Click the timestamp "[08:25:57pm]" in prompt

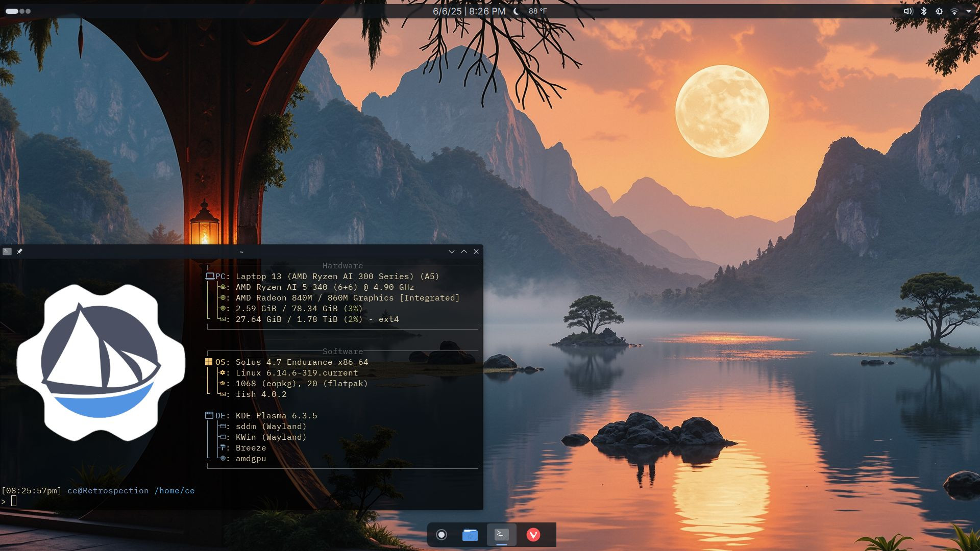click(x=32, y=491)
